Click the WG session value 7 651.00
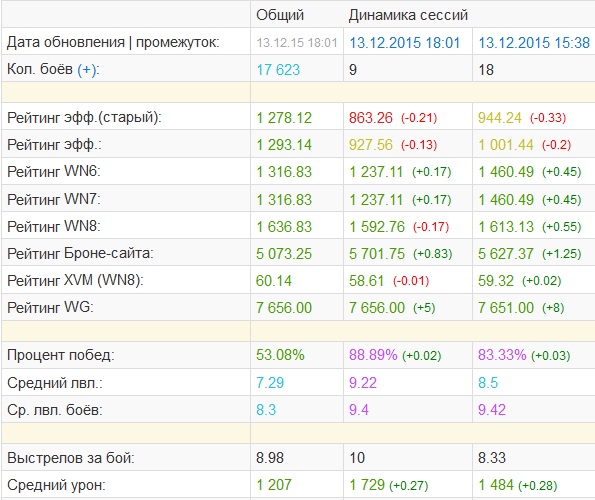595x500 pixels. [506, 308]
